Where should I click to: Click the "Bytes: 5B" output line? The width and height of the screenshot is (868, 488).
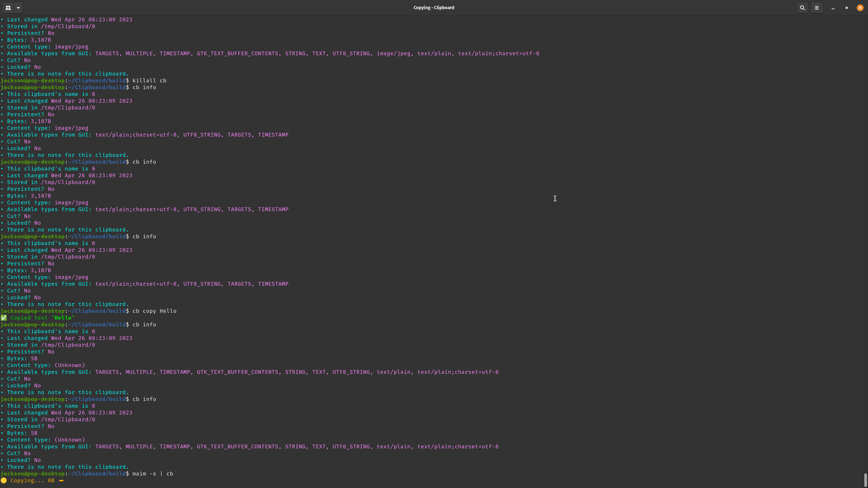22,358
